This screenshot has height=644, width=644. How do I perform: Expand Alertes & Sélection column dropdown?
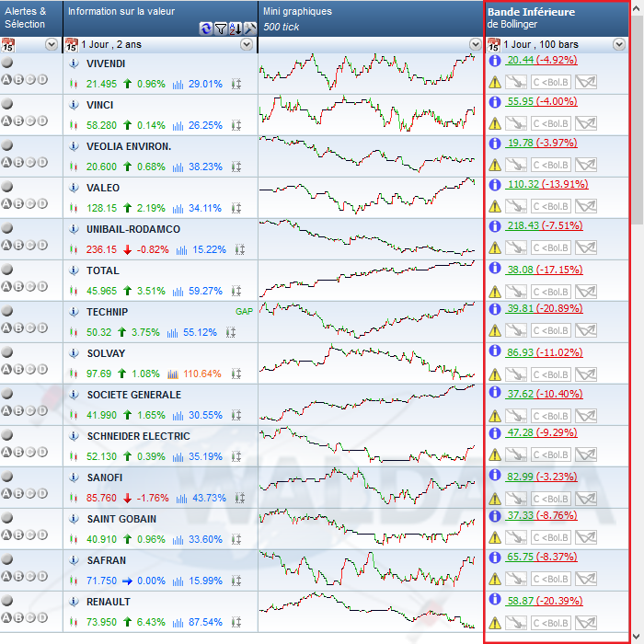[x=52, y=44]
